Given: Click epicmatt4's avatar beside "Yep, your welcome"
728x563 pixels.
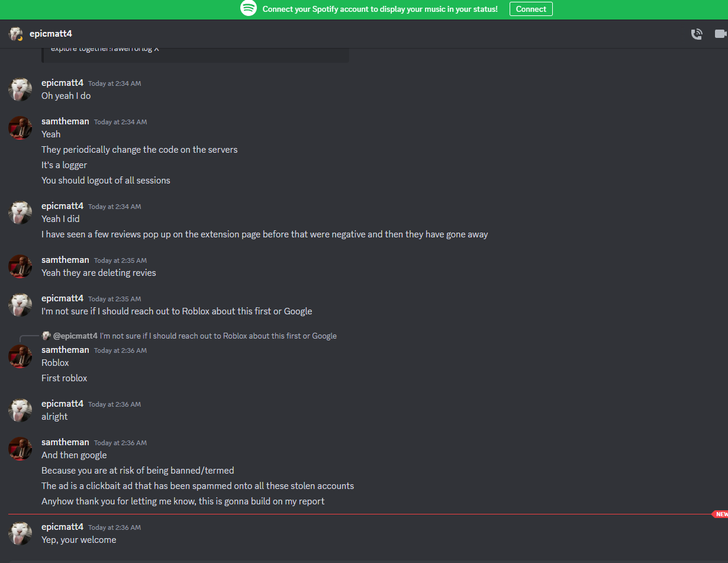Looking at the screenshot, I should pos(20,533).
